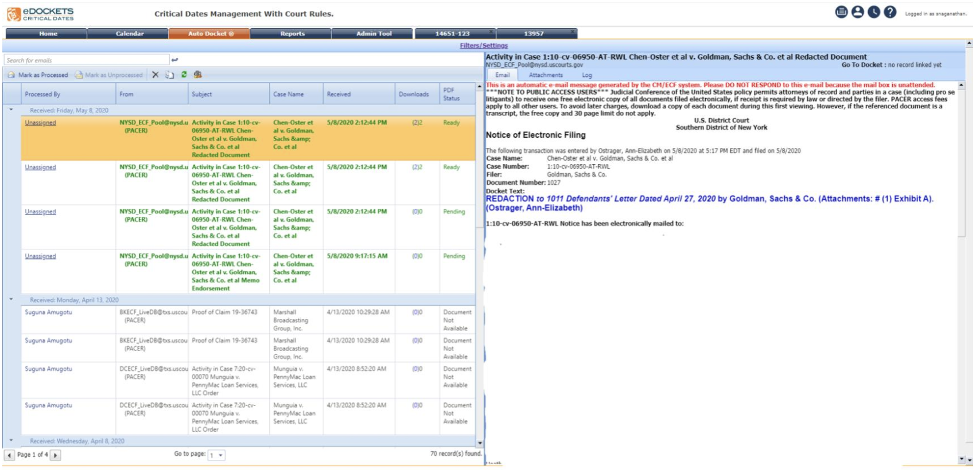Click the NYSD_ECF_Pool@nysd.uscourts.gov sender address
This screenshot has width=980, height=476.
coord(534,65)
